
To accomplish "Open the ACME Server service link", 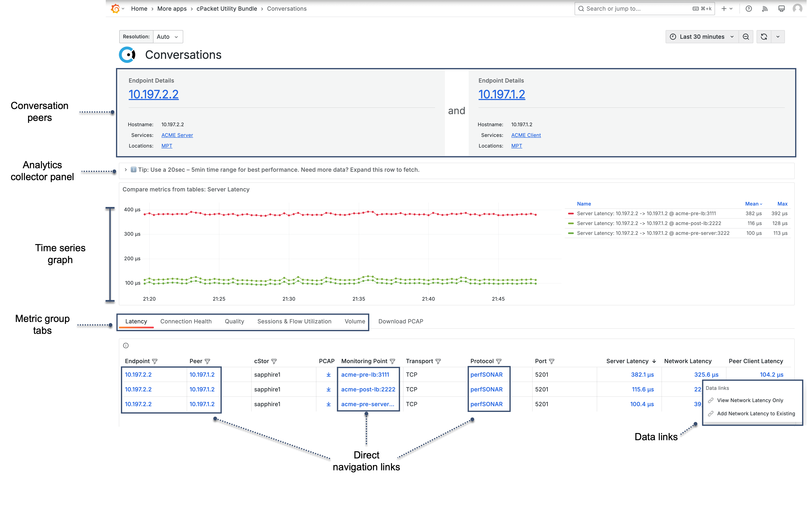I will tap(177, 135).
